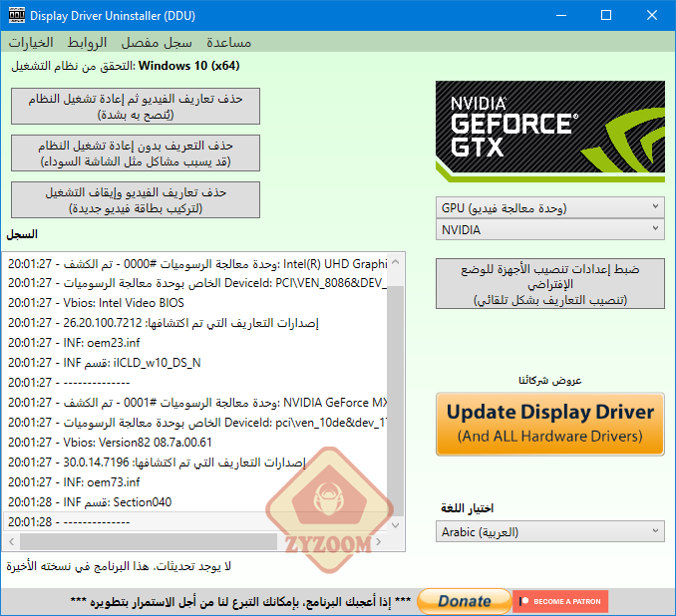Select log line with iICLD_w10_DS_N
Screen dimensions: 676x616
195,363
